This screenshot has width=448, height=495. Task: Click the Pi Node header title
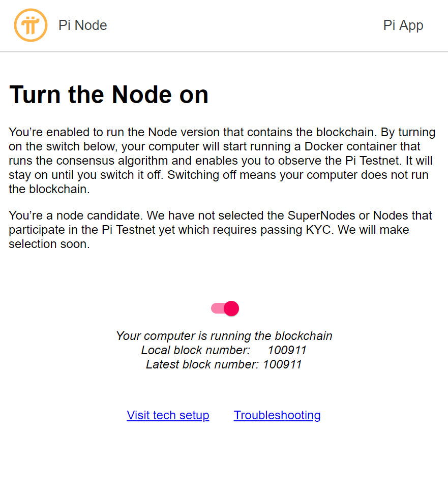(82, 25)
